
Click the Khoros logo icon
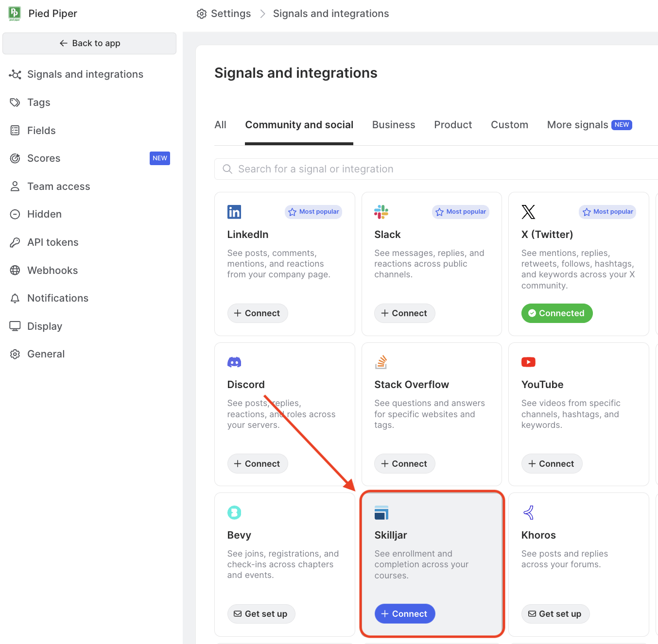tap(528, 512)
